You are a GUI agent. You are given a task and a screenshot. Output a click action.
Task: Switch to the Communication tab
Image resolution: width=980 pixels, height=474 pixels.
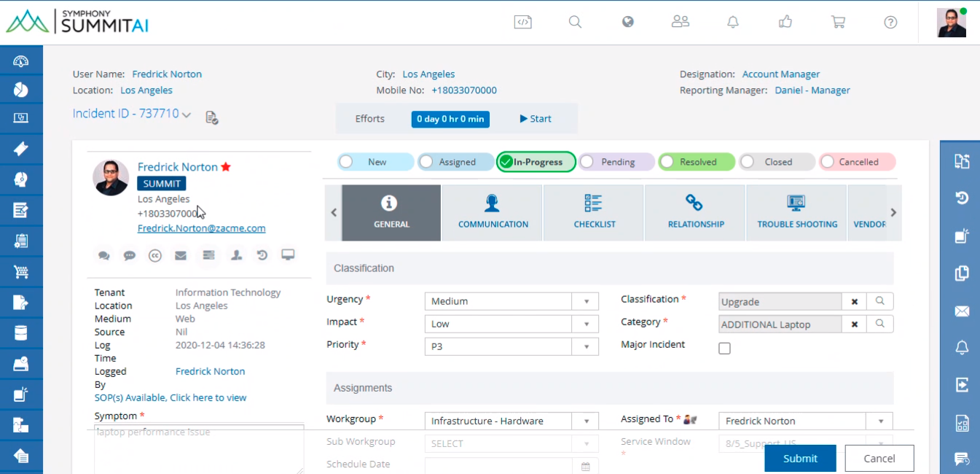[x=492, y=212]
